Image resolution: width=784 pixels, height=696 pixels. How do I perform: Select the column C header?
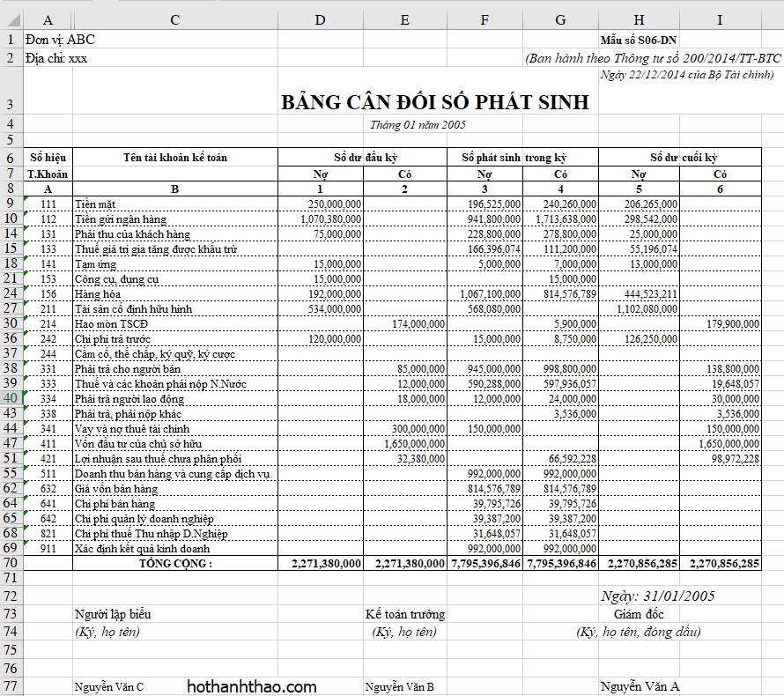pyautogui.click(x=175, y=19)
